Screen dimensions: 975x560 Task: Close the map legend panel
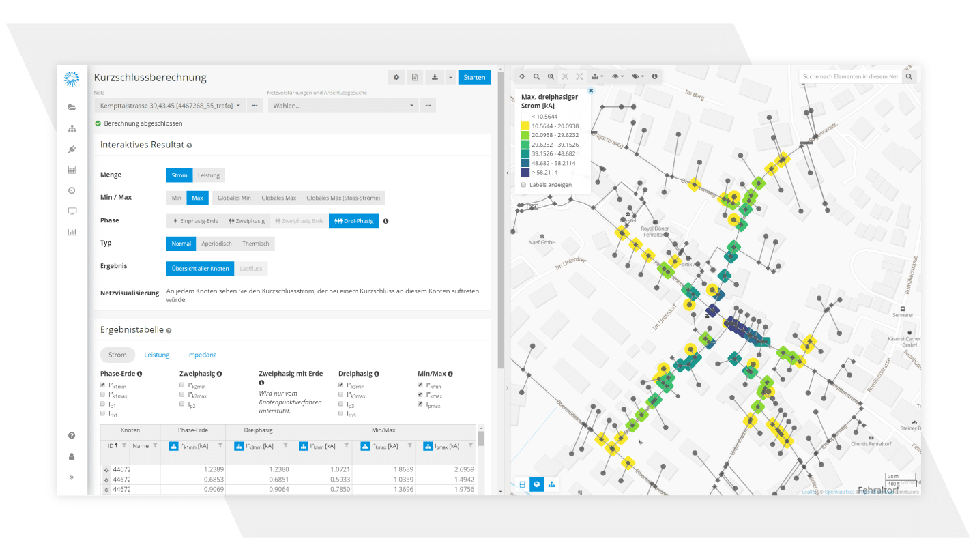click(x=591, y=91)
